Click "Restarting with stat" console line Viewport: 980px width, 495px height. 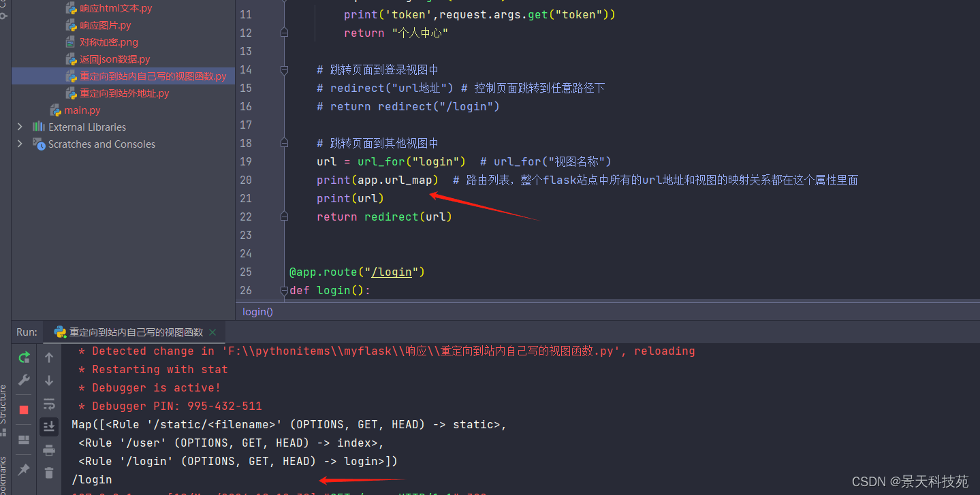(153, 369)
